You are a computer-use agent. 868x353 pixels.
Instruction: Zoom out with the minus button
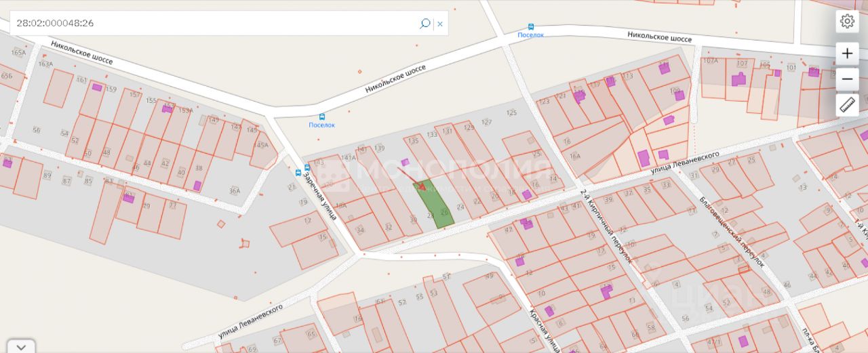tap(847, 79)
